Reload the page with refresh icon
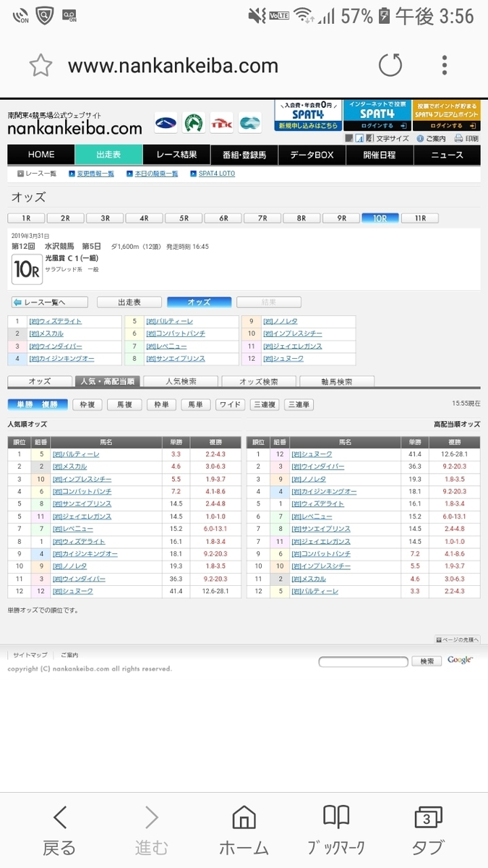The image size is (488, 868). [390, 66]
